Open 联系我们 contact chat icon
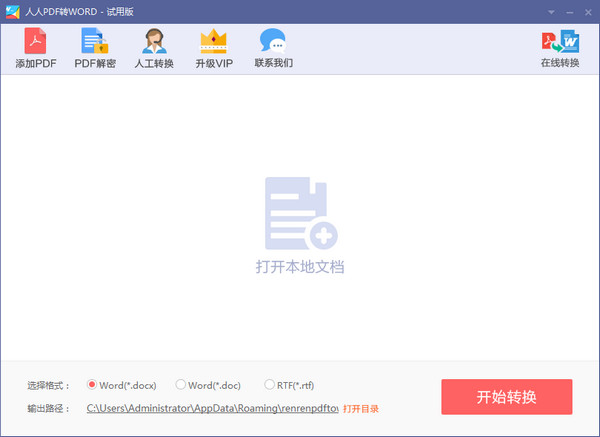600x437 pixels. [x=273, y=41]
